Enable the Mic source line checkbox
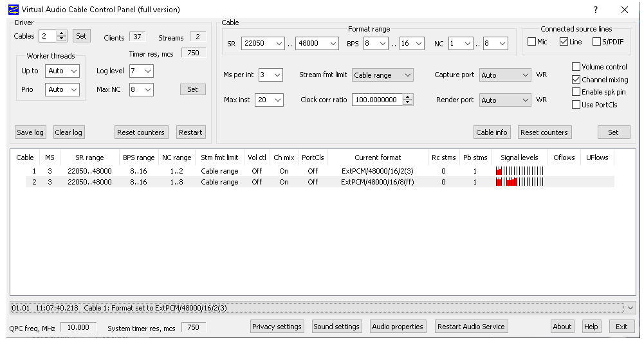This screenshot has height=342, width=644. point(531,42)
